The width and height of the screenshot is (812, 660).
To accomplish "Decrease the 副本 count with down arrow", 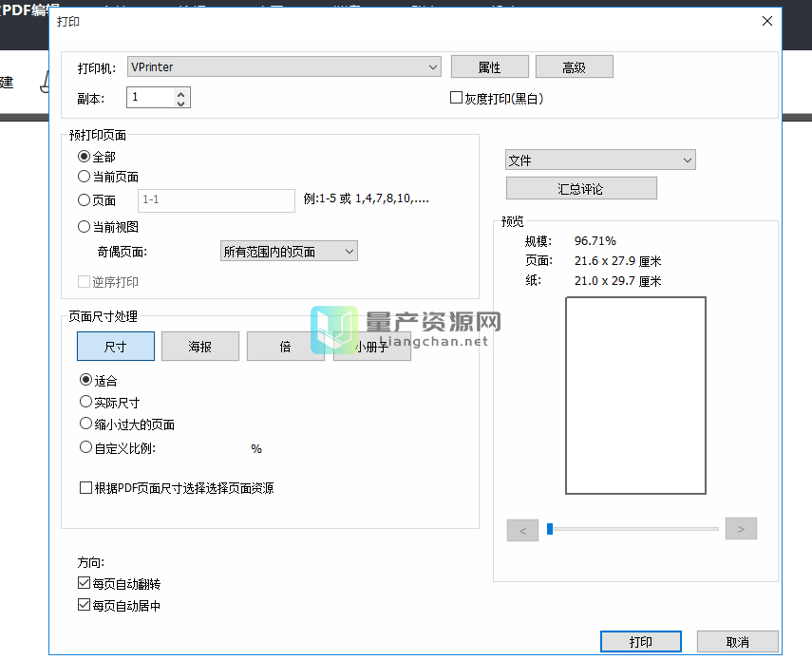I will (180, 103).
